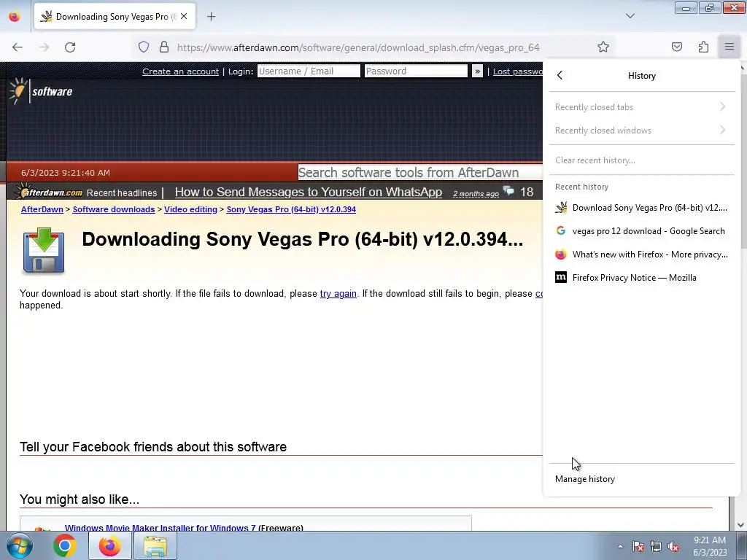This screenshot has width=747, height=560.
Task: Open vegas pro 12 download Google Search entry
Action: [640, 231]
